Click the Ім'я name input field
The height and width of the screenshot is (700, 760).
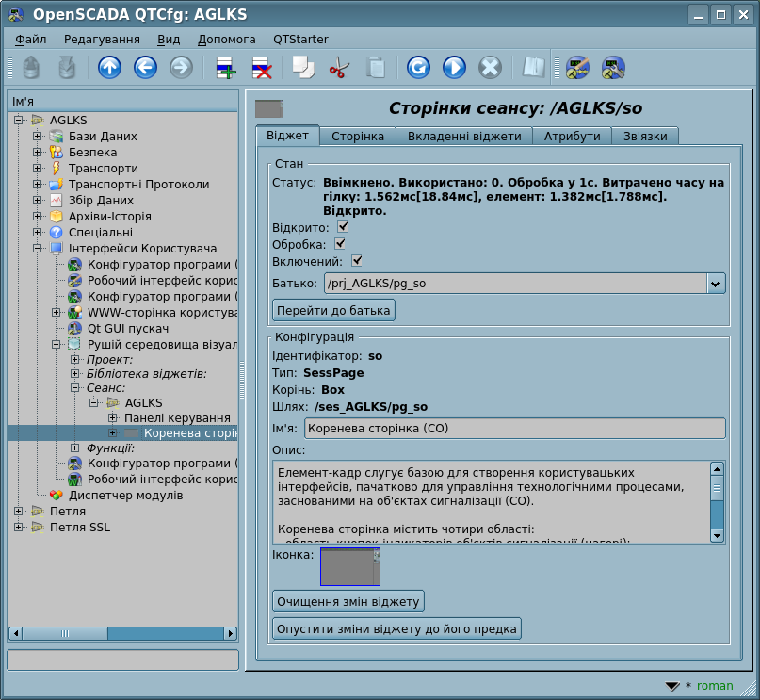pyautogui.click(x=515, y=429)
